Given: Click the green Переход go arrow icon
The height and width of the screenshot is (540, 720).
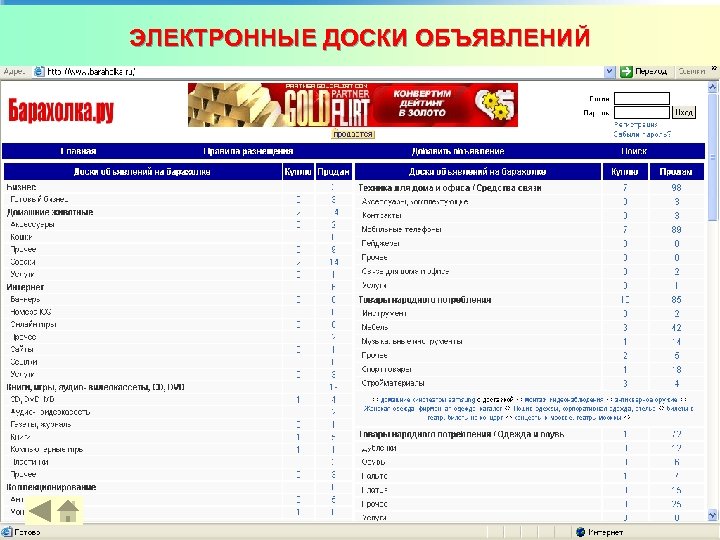Looking at the screenshot, I should [x=626, y=72].
